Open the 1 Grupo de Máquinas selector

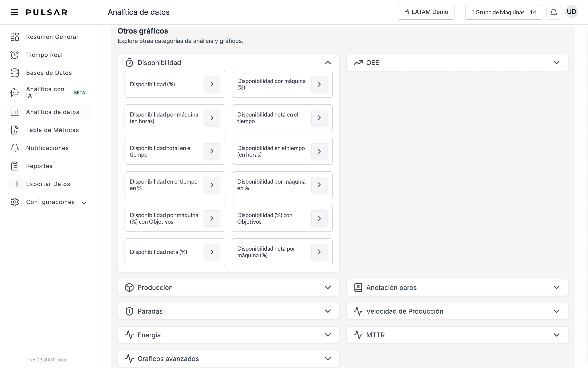click(503, 12)
